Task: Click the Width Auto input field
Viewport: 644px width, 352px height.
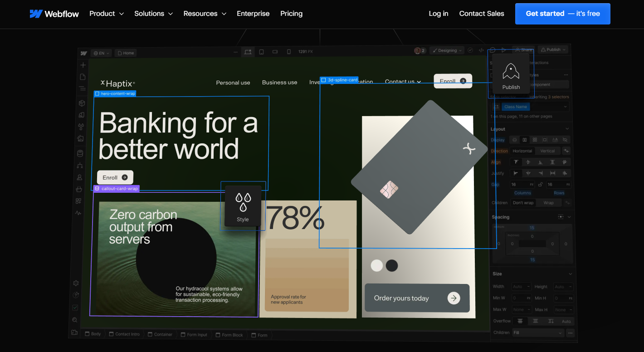Action: coord(522,287)
